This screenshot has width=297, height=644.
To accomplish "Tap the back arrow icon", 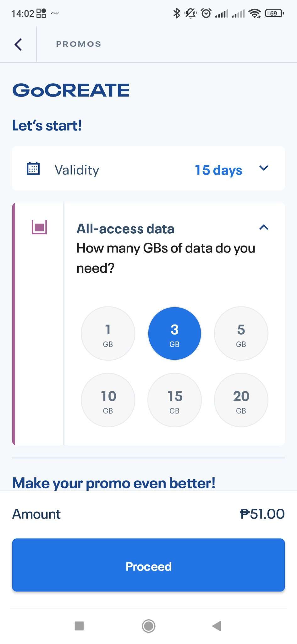I will pos(18,44).
